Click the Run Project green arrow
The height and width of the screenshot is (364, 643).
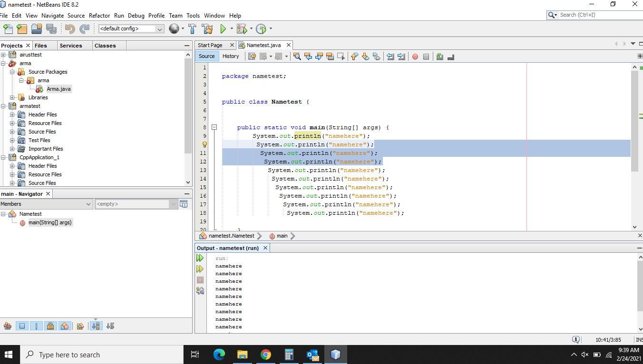tap(223, 29)
